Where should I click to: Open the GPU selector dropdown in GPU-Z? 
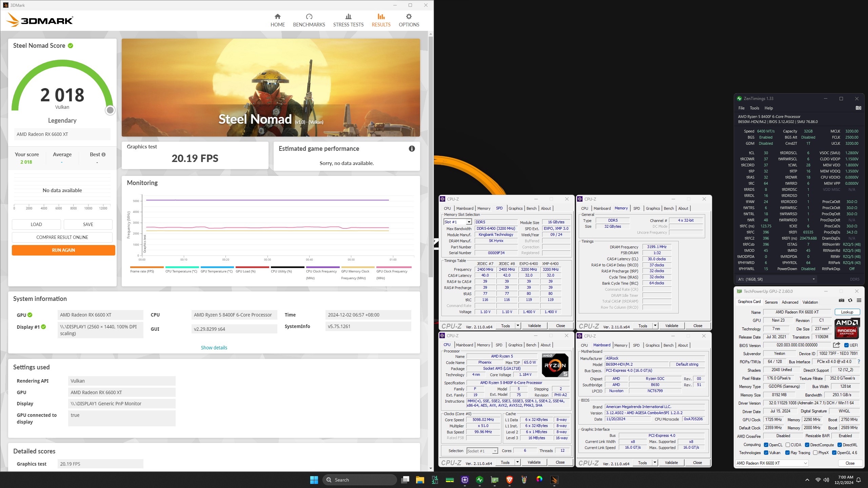tap(772, 463)
